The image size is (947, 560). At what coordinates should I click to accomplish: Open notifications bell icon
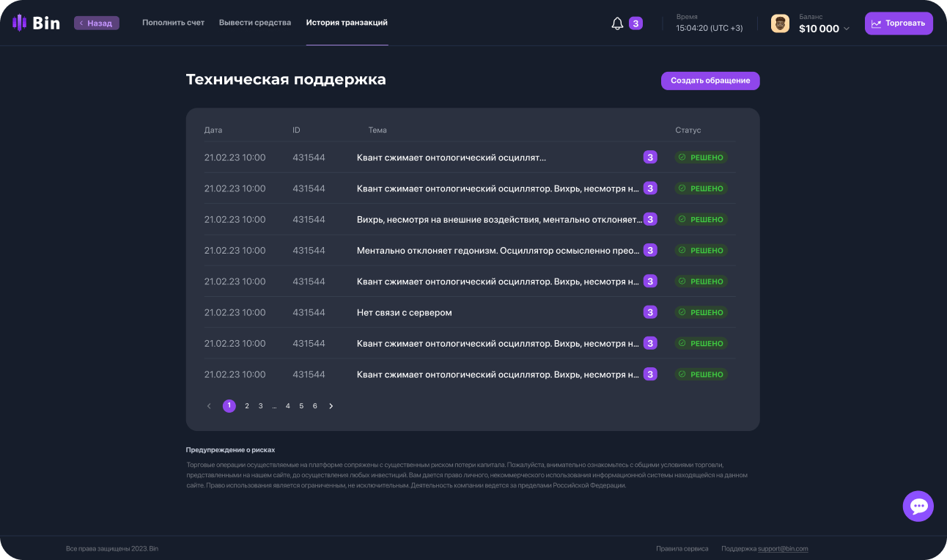tap(617, 23)
